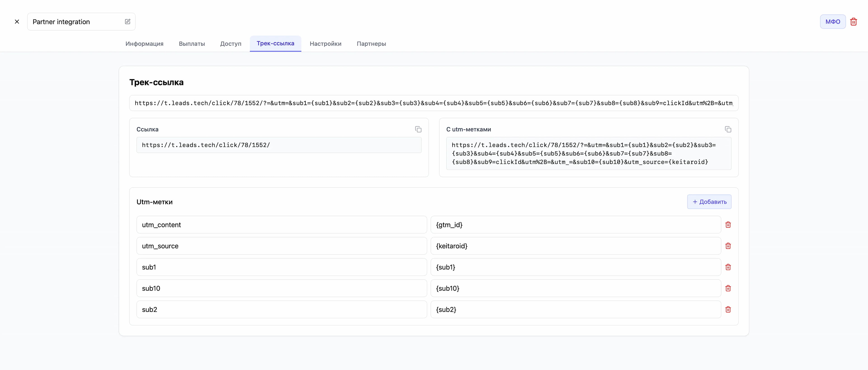This screenshot has width=868, height=370.
Task: Click the МФО badge button
Action: point(832,21)
